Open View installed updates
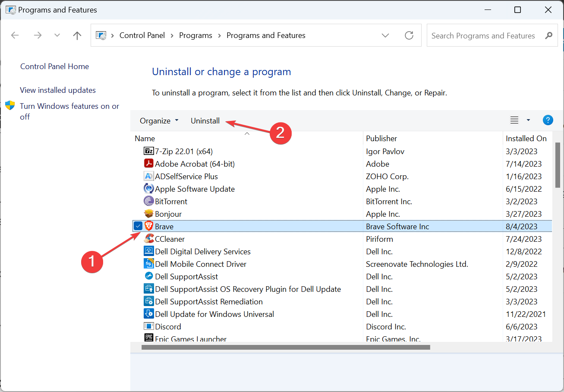Viewport: 564px width, 392px height. click(x=57, y=90)
